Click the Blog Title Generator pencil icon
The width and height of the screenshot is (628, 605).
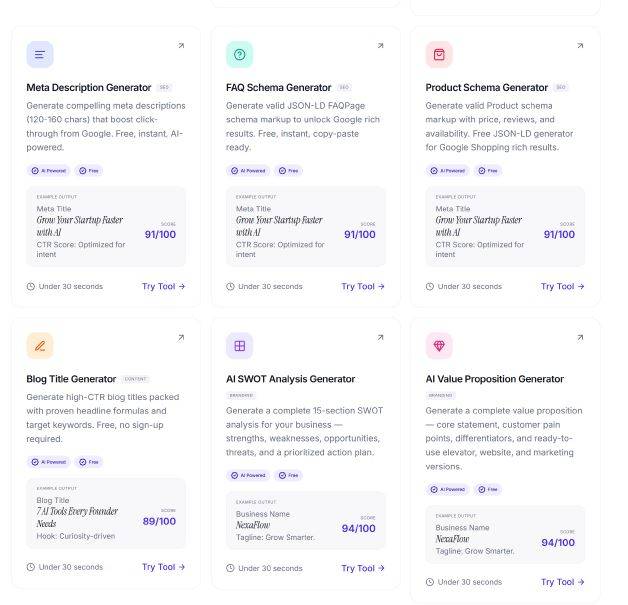tap(40, 346)
